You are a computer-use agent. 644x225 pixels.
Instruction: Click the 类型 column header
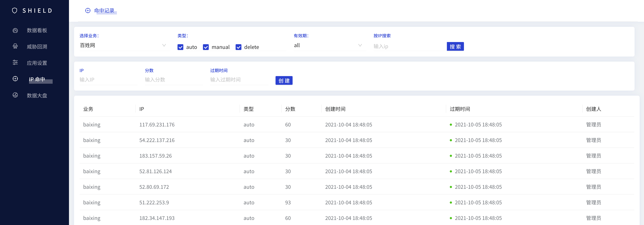coord(248,109)
